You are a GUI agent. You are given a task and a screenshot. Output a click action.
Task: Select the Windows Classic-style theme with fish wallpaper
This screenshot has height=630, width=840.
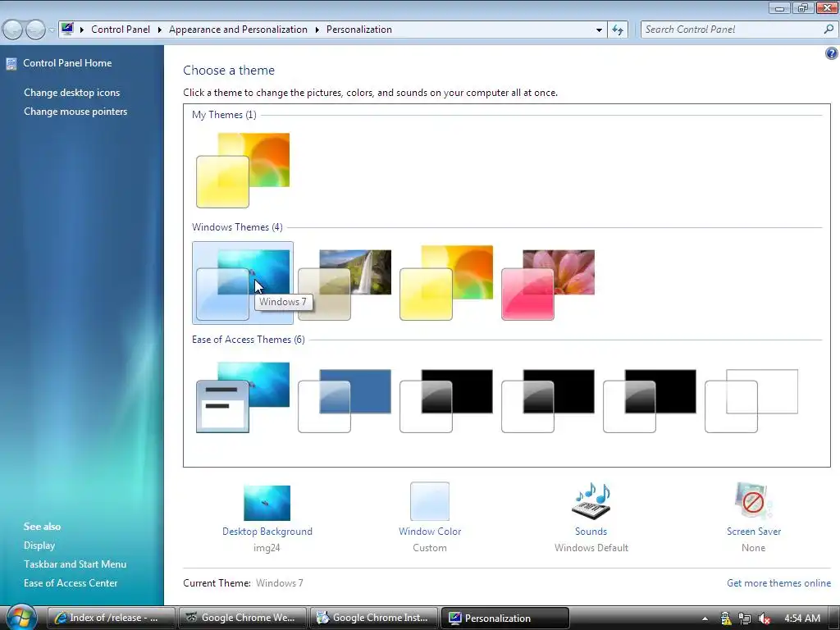pos(243,398)
